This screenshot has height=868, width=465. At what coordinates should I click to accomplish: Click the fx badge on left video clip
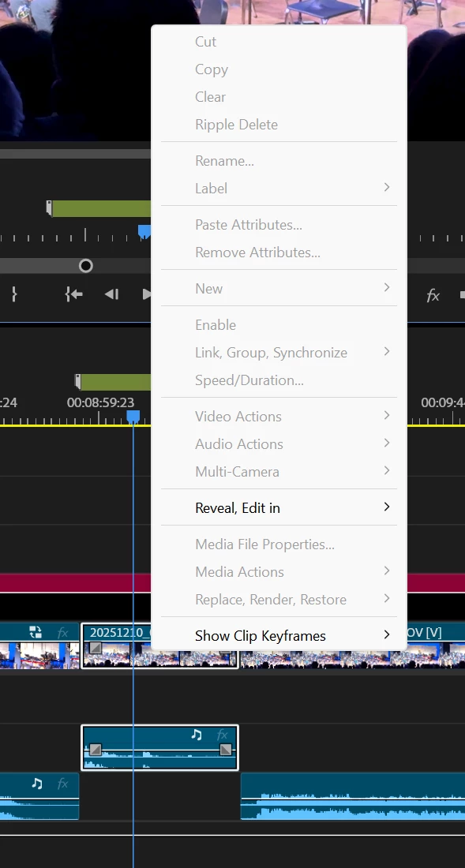pyautogui.click(x=62, y=632)
